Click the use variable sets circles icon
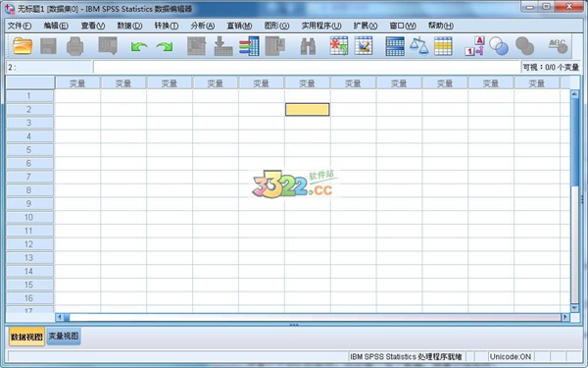The image size is (588, 368). coord(499,46)
